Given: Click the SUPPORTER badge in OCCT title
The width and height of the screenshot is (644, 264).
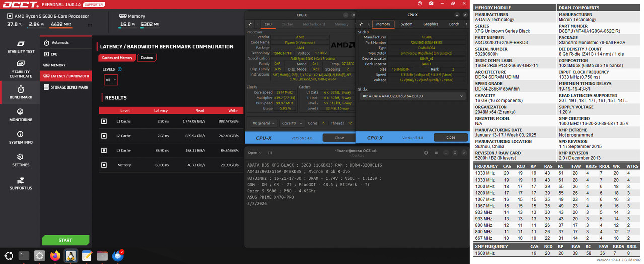Looking at the screenshot, I should pyautogui.click(x=93, y=4).
